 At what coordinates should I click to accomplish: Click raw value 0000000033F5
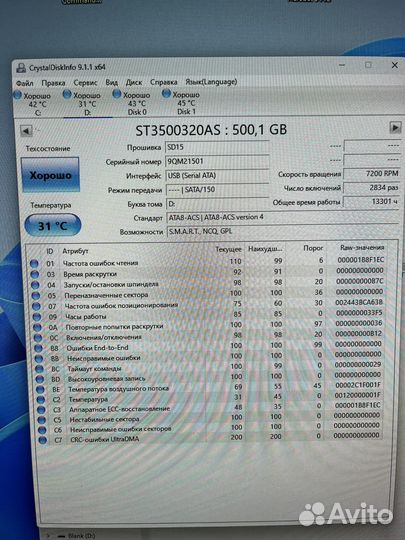pyautogui.click(x=359, y=313)
